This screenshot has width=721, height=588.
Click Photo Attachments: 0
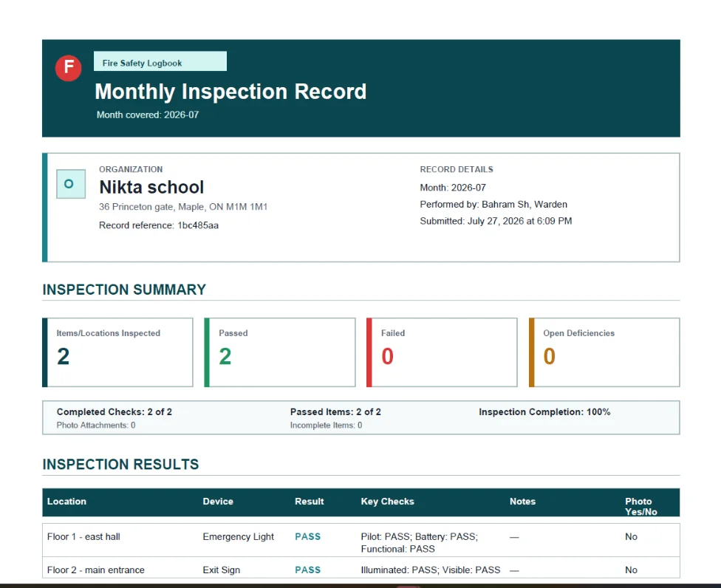(95, 425)
